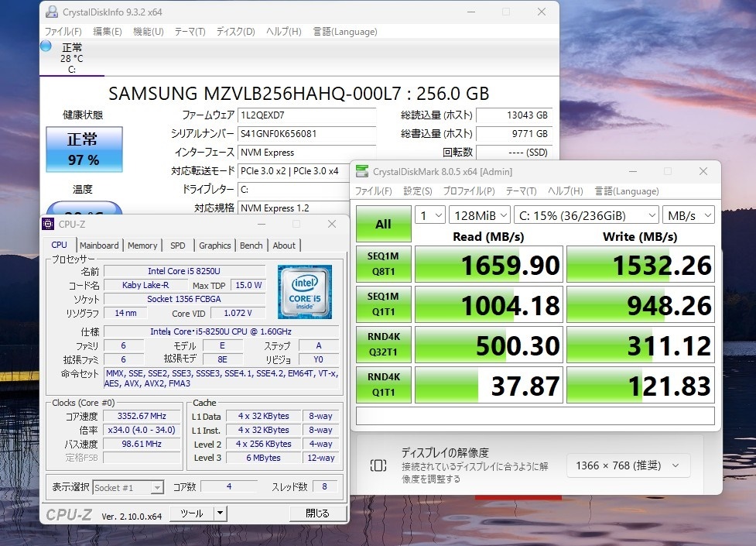Click the 正常 97% health status button
Image resolution: width=756 pixels, height=546 pixels.
[x=84, y=149]
